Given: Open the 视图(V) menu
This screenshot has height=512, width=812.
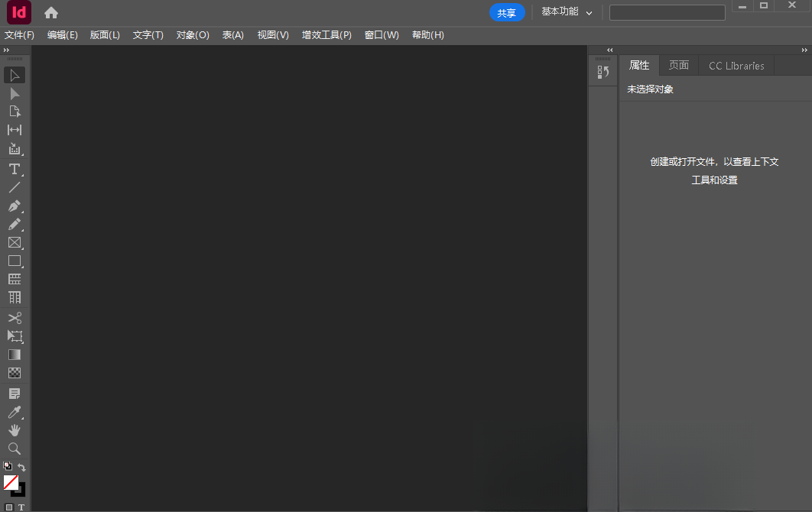Looking at the screenshot, I should [x=273, y=35].
